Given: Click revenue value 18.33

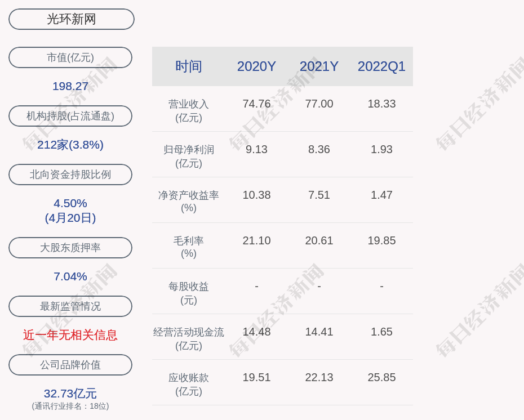Looking at the screenshot, I should (x=381, y=104).
